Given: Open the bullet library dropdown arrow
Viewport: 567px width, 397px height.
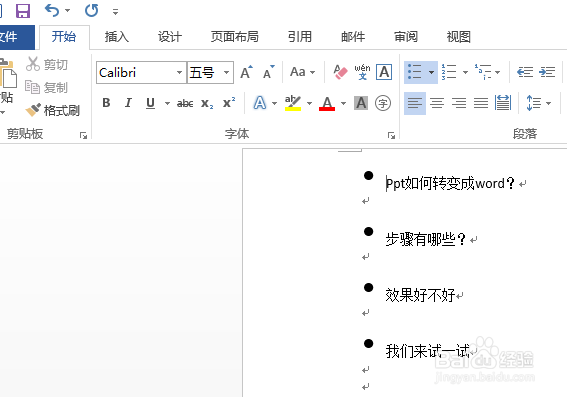Looking at the screenshot, I should 431,72.
